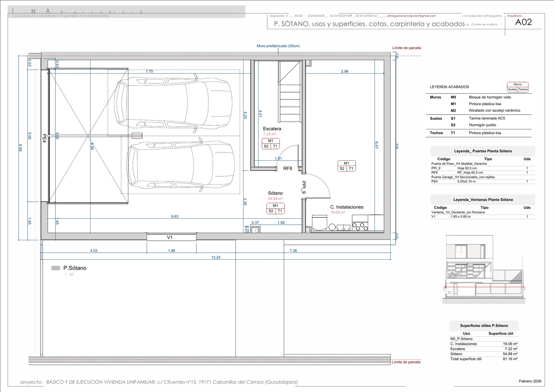This screenshot has width=554, height=392.
Task: Click the finishes tag in Escalera room
Action: 271,143
